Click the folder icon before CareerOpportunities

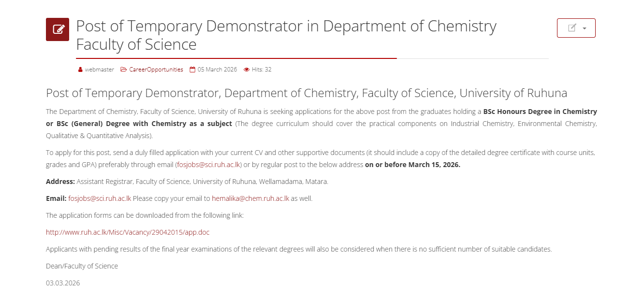124,70
